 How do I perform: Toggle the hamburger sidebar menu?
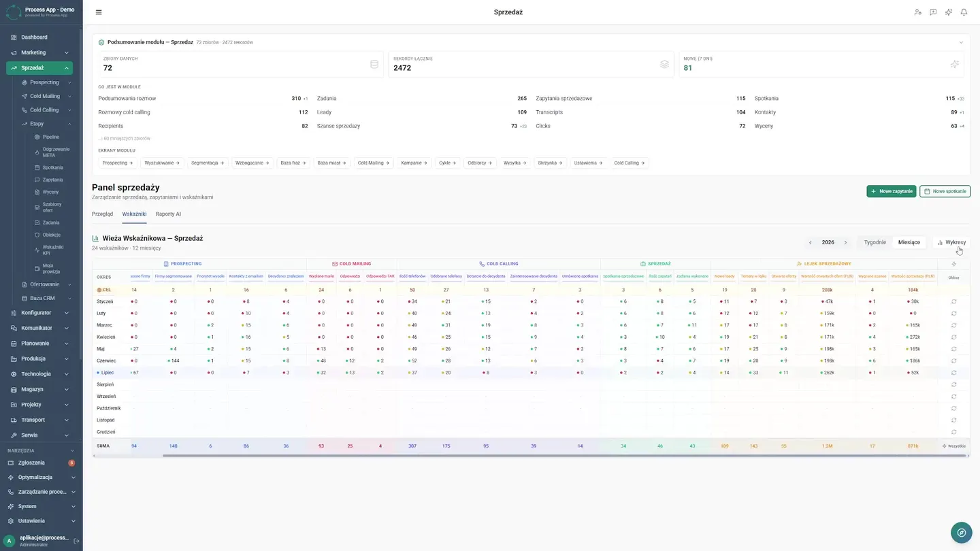[x=99, y=12]
